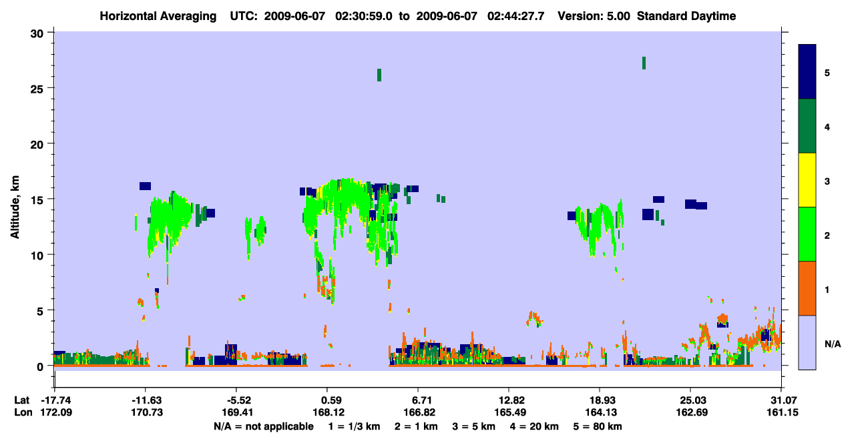Click legend text '2 = 1 km'
Viewport: 868px width, 445px height.
tap(417, 426)
